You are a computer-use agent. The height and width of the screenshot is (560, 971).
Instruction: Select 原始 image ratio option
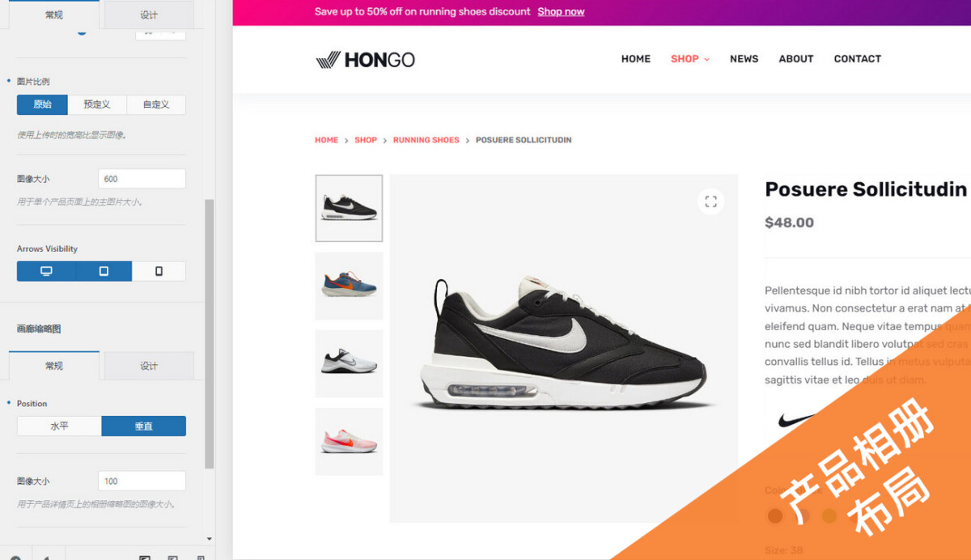(42, 104)
